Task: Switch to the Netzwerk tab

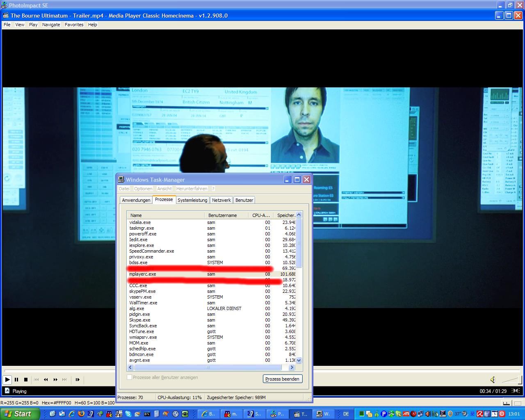Action: [x=221, y=200]
